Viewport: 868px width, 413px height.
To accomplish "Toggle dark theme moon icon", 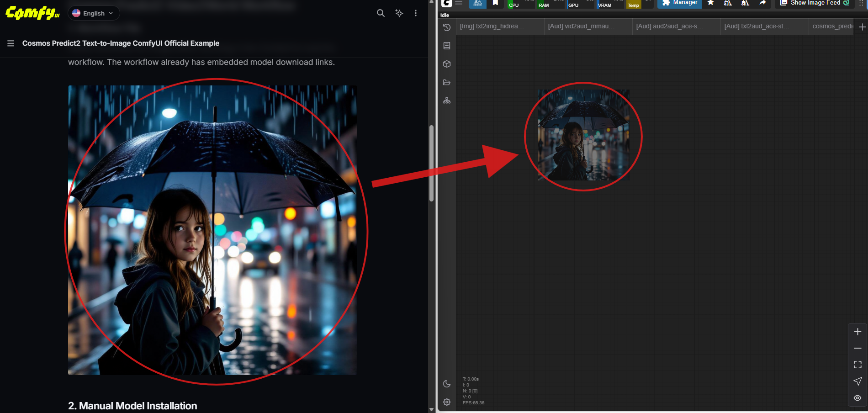I will [447, 384].
